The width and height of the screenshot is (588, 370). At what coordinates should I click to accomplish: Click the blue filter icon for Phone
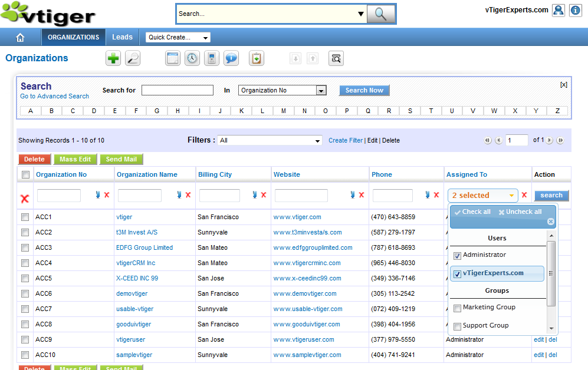pyautogui.click(x=428, y=195)
